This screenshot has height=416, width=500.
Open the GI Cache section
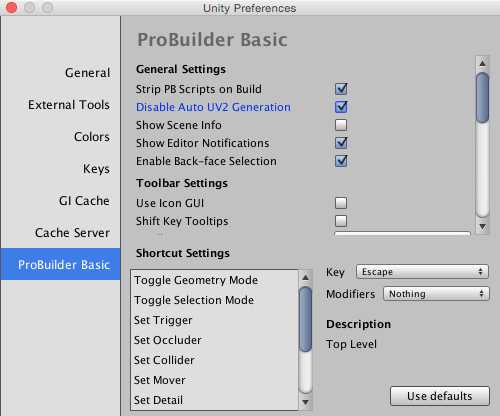coord(84,201)
